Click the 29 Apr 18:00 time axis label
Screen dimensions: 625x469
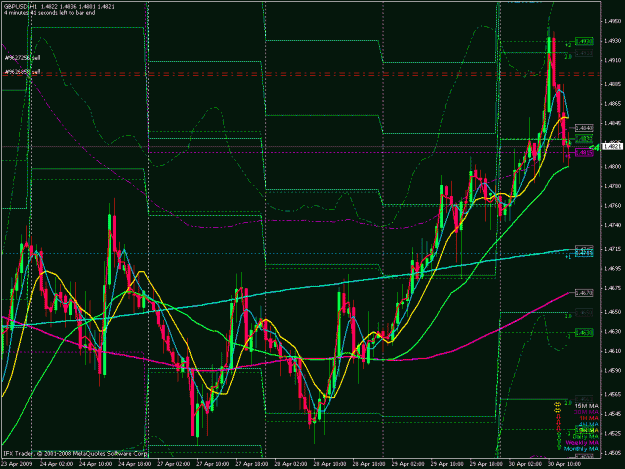tap(486, 464)
